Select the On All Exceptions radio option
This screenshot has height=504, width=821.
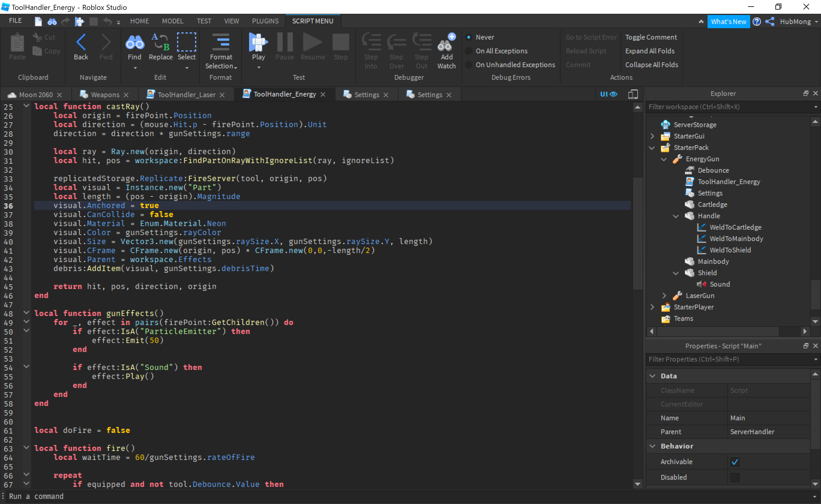[x=469, y=51]
